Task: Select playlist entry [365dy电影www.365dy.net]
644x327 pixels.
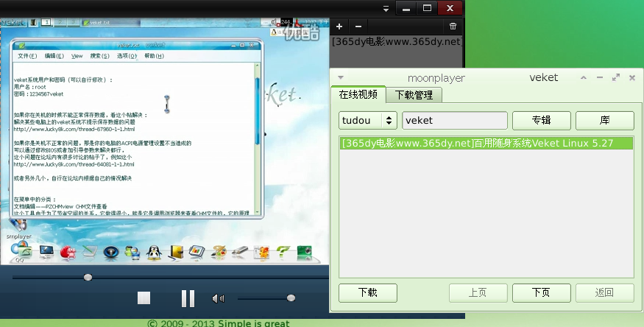Action: [x=397, y=41]
